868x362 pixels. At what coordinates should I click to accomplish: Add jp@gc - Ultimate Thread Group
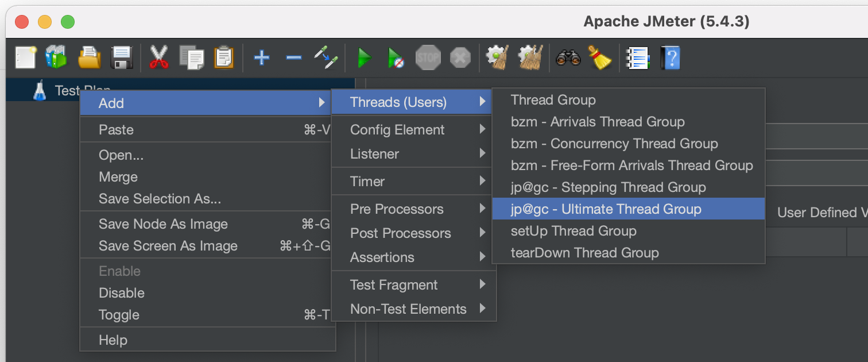(629, 209)
